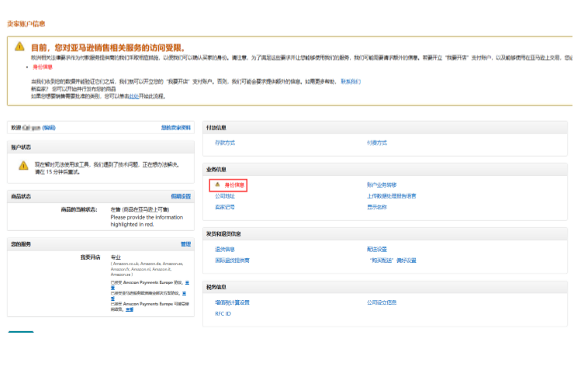Click 假期设置 in 商品状态 panel

[180, 196]
